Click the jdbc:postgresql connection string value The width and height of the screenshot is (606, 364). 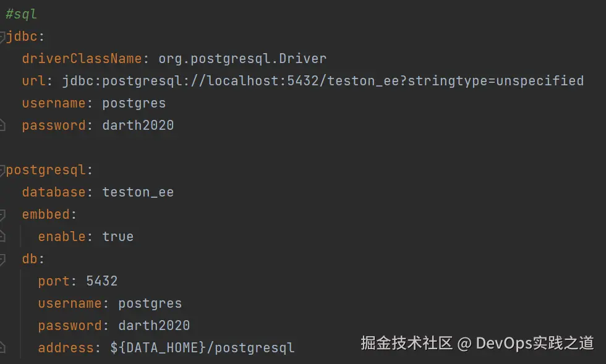(323, 81)
